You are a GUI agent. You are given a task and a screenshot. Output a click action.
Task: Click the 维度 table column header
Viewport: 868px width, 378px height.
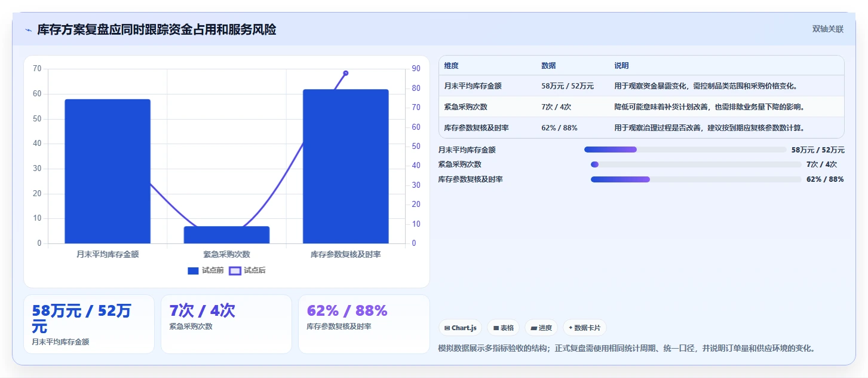452,66
